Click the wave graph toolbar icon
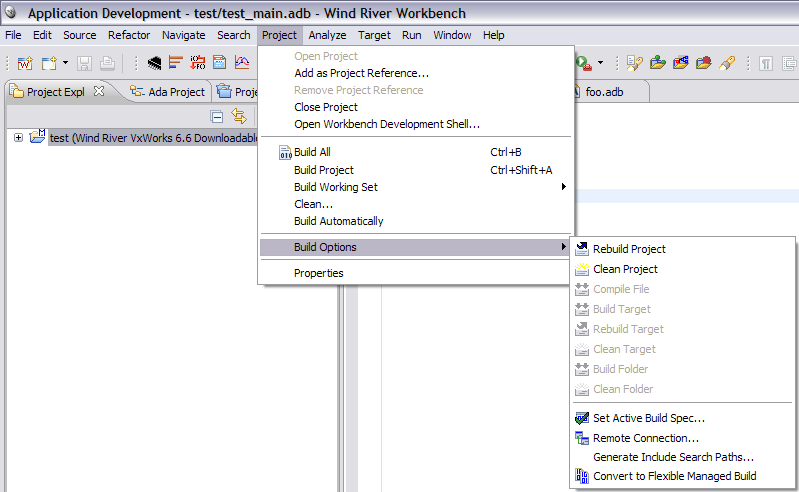This screenshot has height=492, width=799. point(242,63)
